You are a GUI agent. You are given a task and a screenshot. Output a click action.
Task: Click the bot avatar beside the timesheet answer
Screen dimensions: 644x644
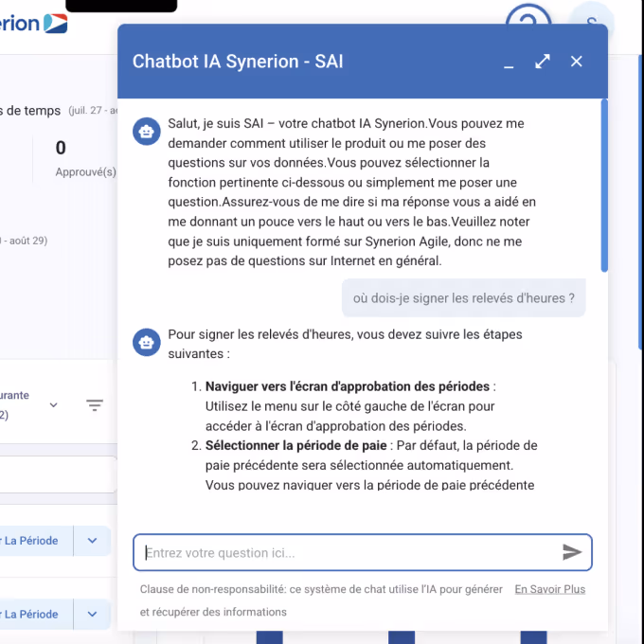click(146, 342)
